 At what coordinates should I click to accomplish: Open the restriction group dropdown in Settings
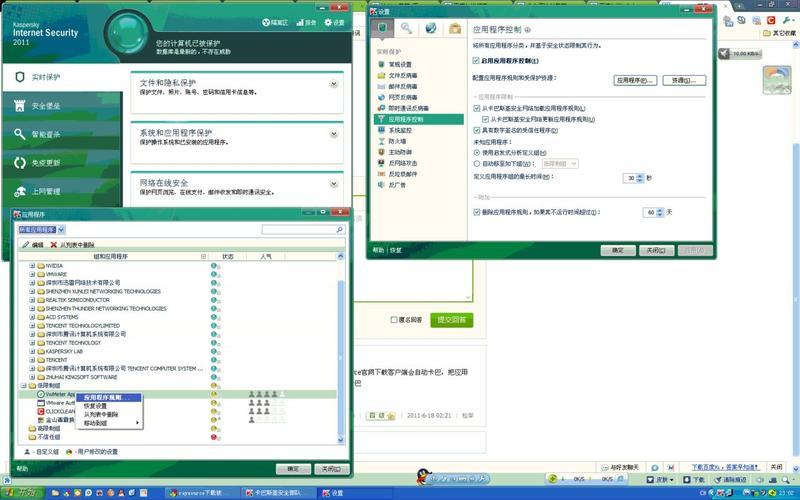pos(560,164)
